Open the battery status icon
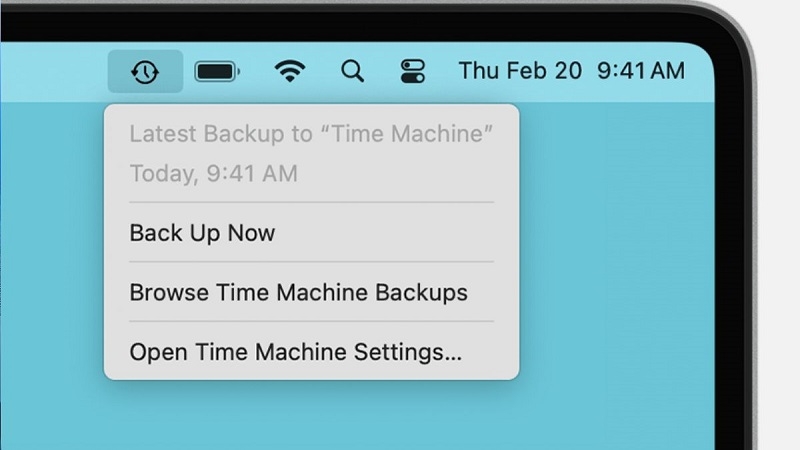The width and height of the screenshot is (800, 450). pos(216,71)
